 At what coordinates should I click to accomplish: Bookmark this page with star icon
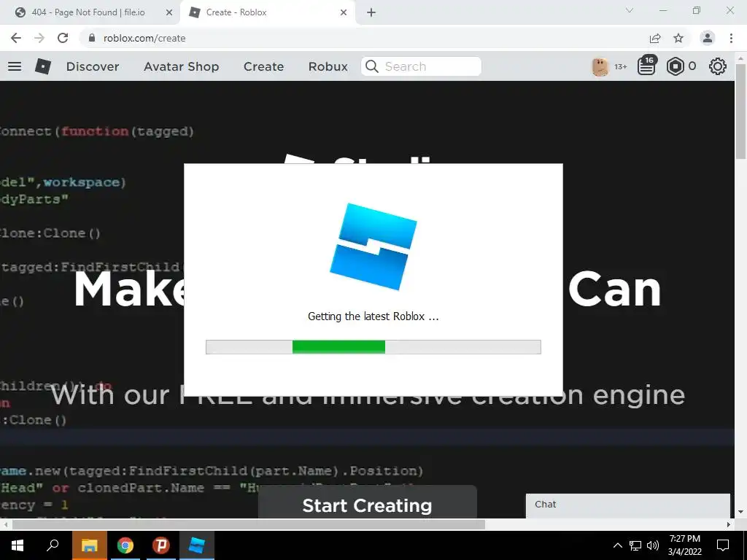click(x=678, y=38)
